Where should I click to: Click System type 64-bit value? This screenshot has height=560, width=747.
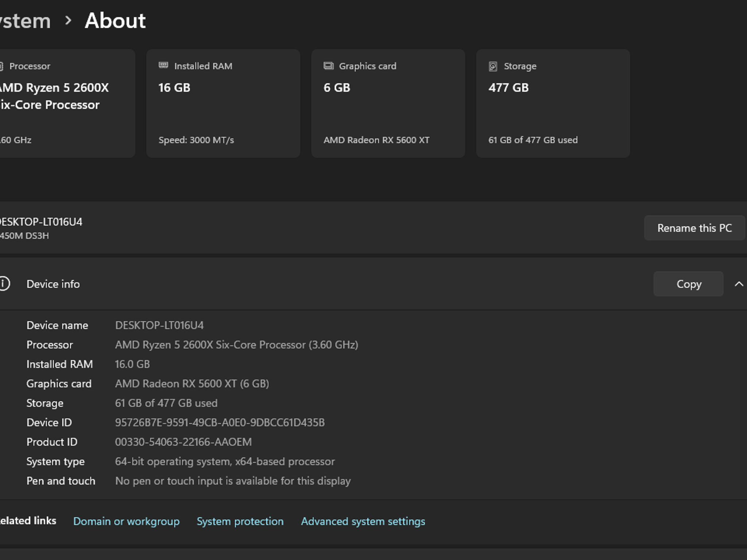pyautogui.click(x=225, y=462)
